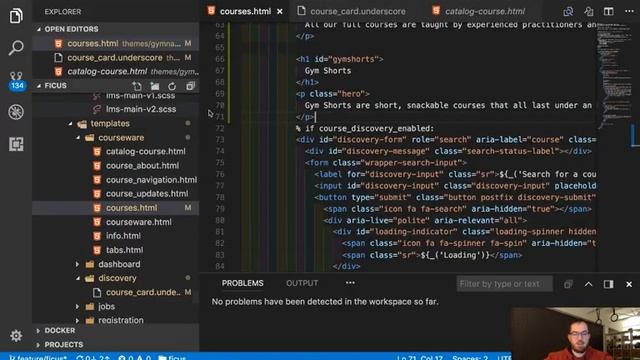Expand the DOCKER section
640x360 pixels.
pyautogui.click(x=116, y=330)
